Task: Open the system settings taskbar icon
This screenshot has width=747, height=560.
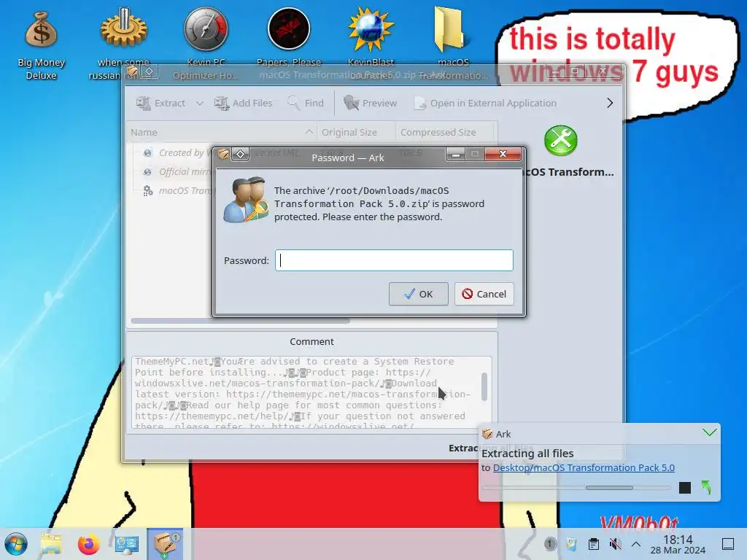Action: coord(127,544)
